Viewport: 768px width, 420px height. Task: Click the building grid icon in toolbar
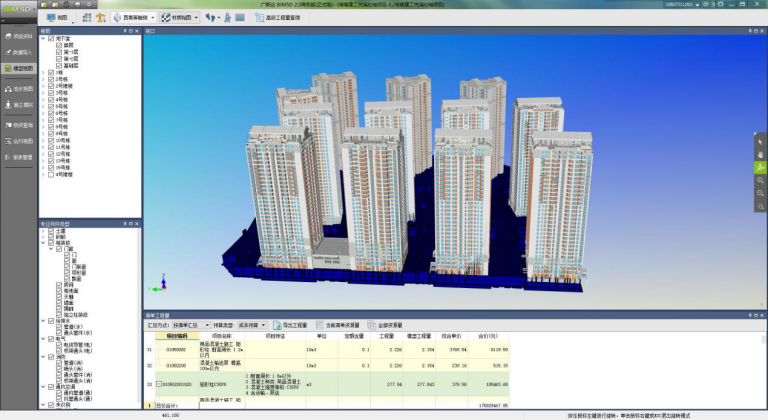click(x=87, y=17)
